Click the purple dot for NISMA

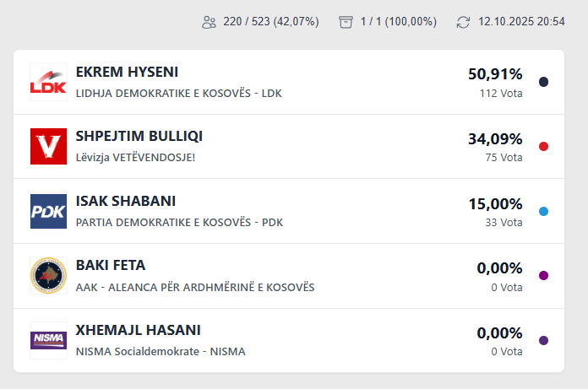(x=543, y=340)
